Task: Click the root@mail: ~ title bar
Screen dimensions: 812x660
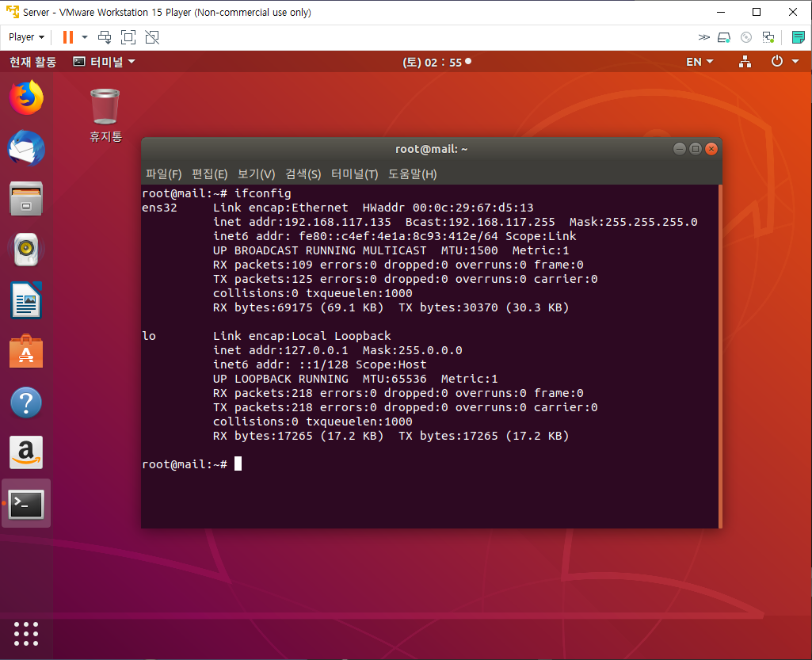Action: pos(431,149)
